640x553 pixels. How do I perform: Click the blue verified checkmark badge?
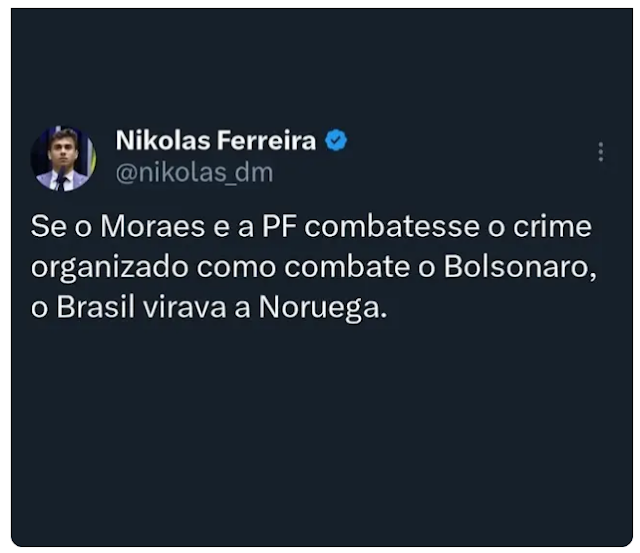coord(336,140)
